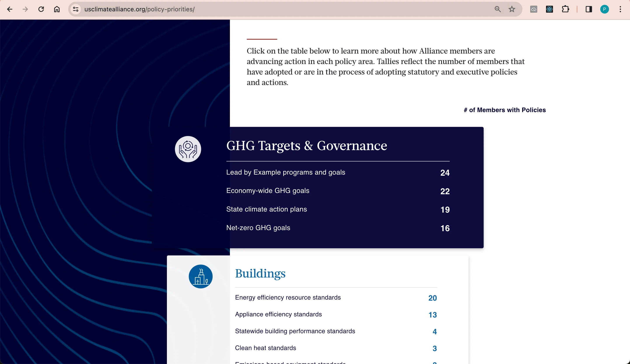Open the zoom magnifier in address bar
Viewport: 630px width, 364px height.
pyautogui.click(x=497, y=9)
